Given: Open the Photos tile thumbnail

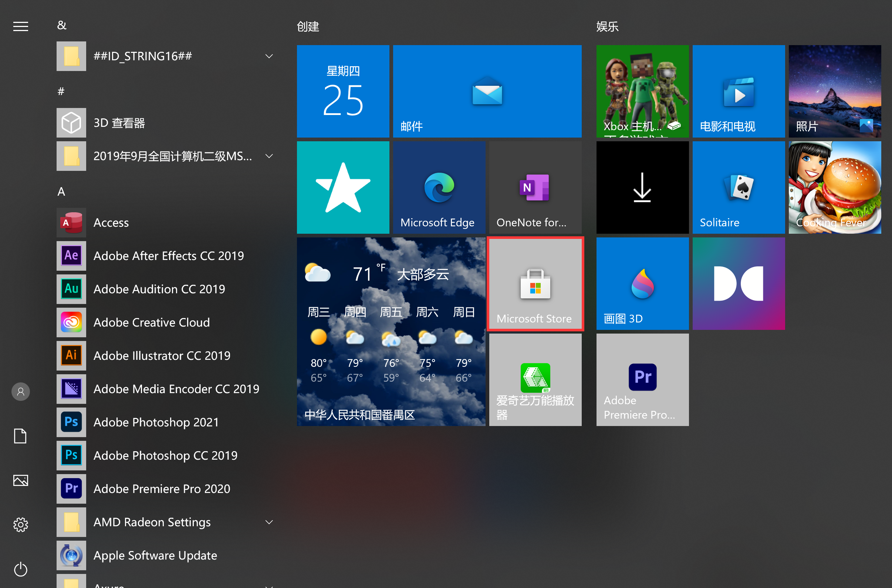Looking at the screenshot, I should (x=834, y=91).
